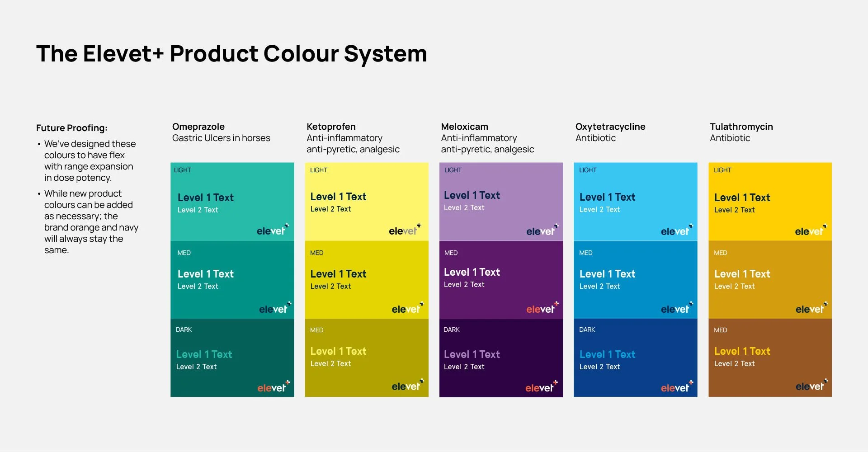Select the LIGHT teal Omeprazole colour swatch
868x452 pixels.
[x=232, y=202]
